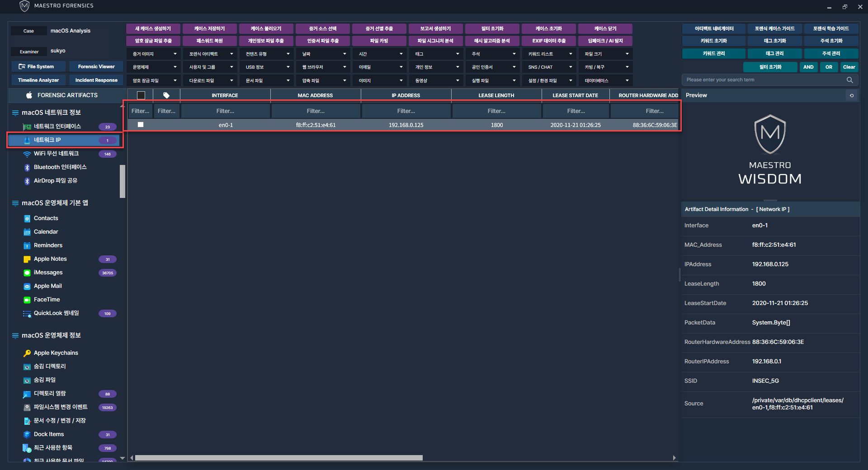Open the 포렌식 아티팩트 dropdown

tap(211, 54)
